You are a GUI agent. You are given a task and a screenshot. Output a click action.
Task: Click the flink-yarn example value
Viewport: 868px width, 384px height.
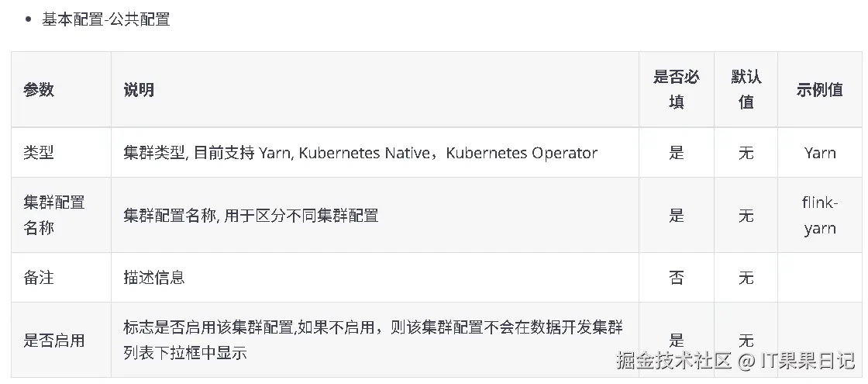(819, 215)
